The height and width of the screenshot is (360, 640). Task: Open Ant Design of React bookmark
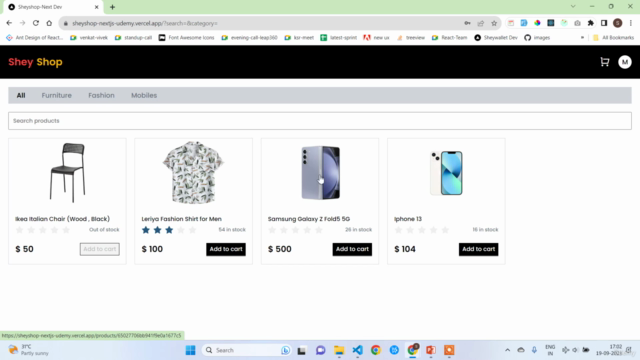(35, 38)
